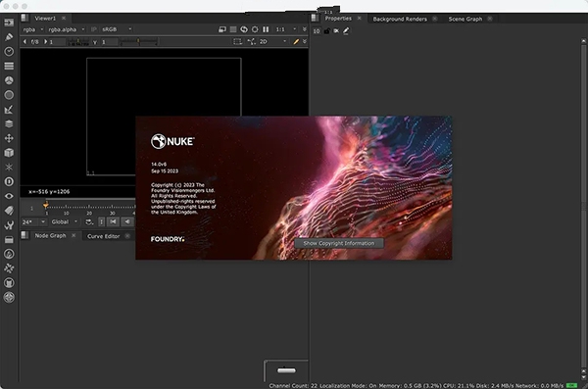Expand the upper viewer toolbar chevrons
The width and height of the screenshot is (588, 389).
(305, 29)
